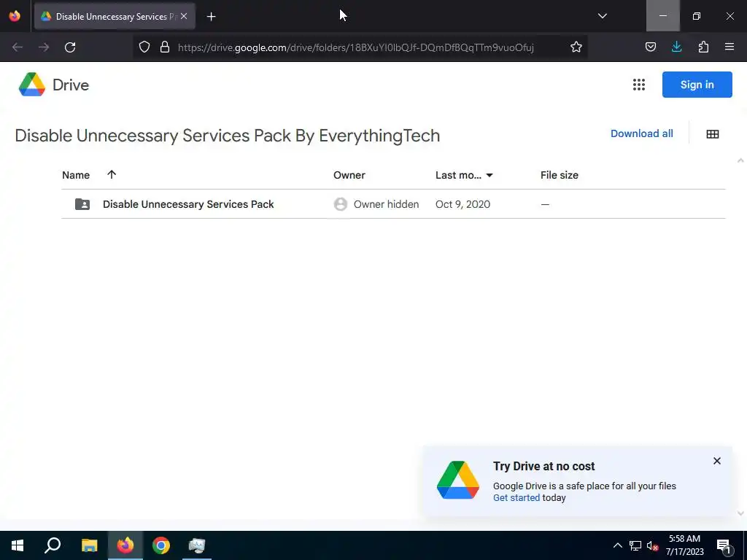The width and height of the screenshot is (747, 560).
Task: Click the page scrollbar up arrow
Action: (x=740, y=160)
